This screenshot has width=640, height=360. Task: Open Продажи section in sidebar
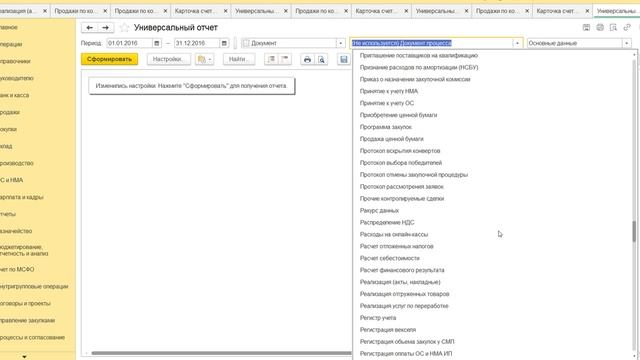[10, 112]
